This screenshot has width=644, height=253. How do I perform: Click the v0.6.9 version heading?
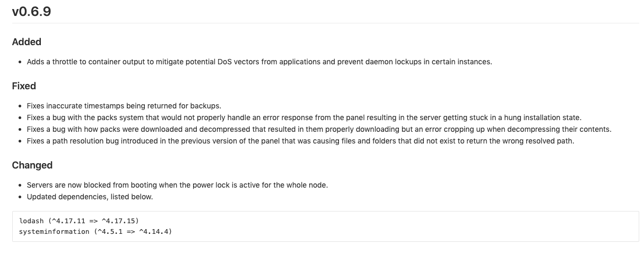tap(31, 11)
